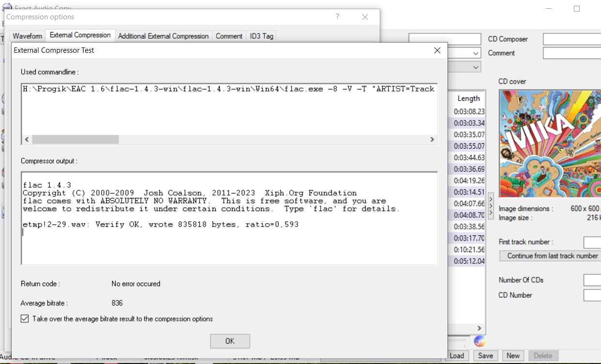Open the Additional External Compression tab
The width and height of the screenshot is (601, 364).
tap(163, 36)
